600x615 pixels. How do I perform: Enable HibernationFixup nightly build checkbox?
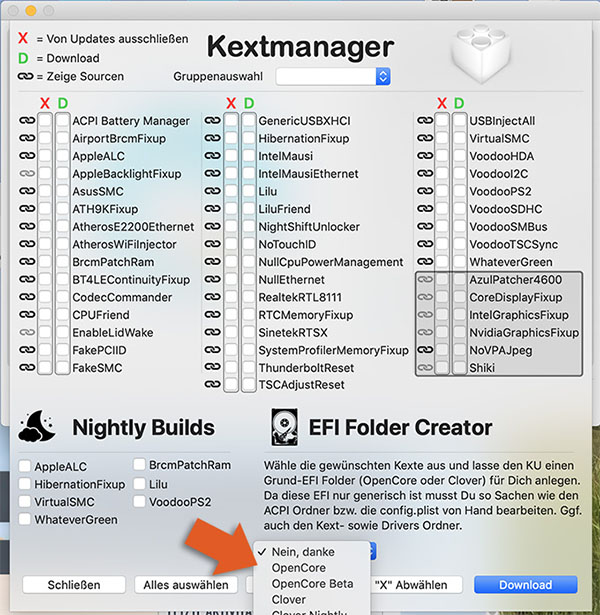(25, 484)
